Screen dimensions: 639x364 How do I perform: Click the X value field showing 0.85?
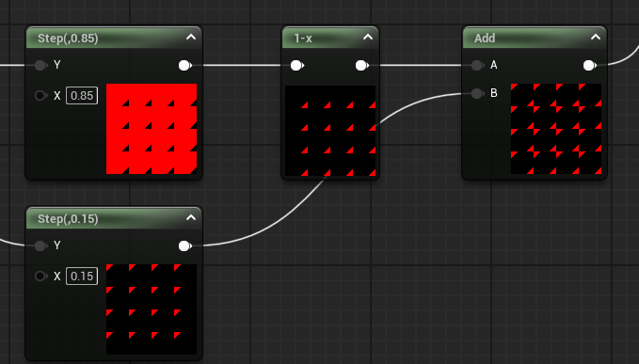tap(82, 96)
